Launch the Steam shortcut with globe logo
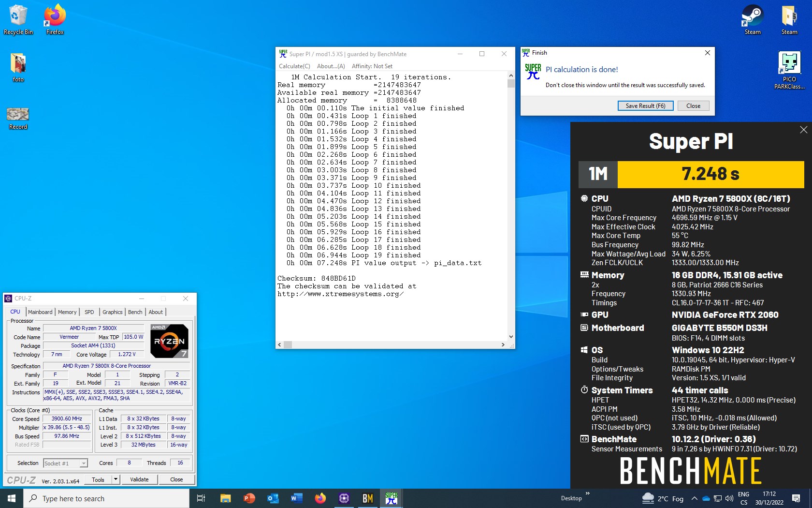 [753, 19]
